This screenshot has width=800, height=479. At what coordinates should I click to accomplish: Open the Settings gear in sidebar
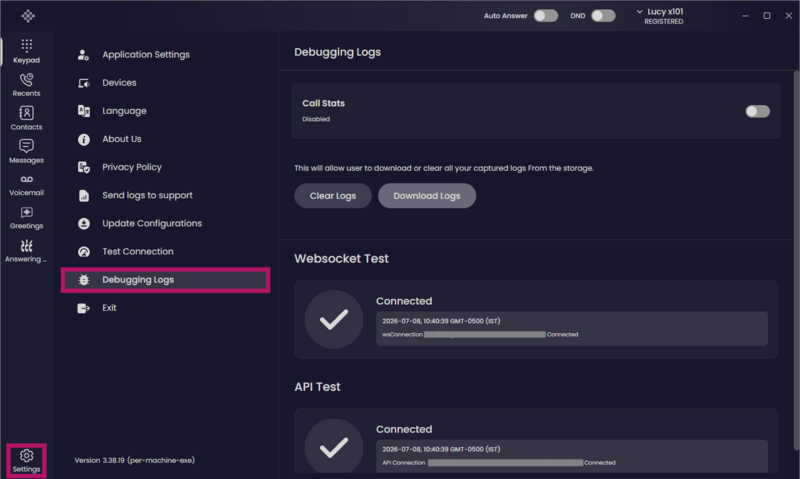(27, 461)
